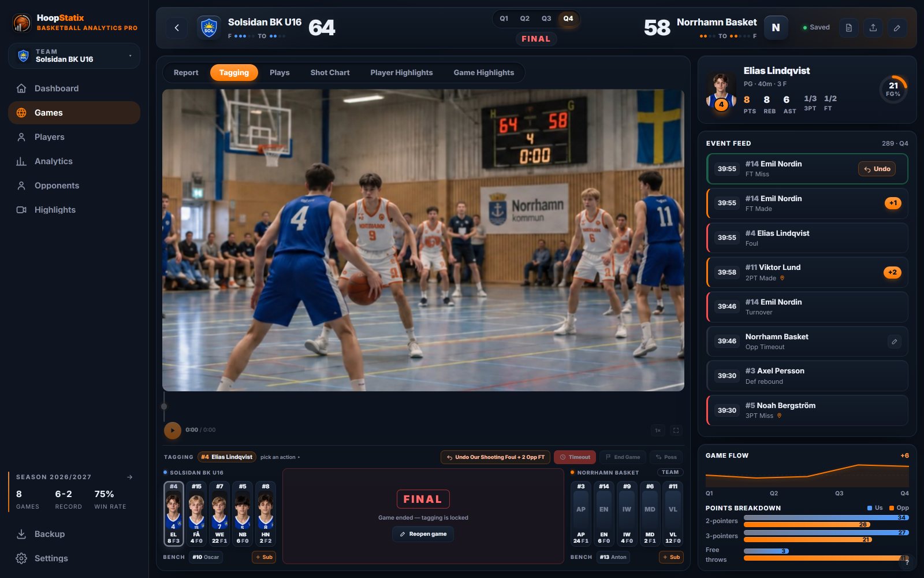Screen dimensions: 924x578
Task: Select opponent player #14 EN
Action: tap(604, 514)
